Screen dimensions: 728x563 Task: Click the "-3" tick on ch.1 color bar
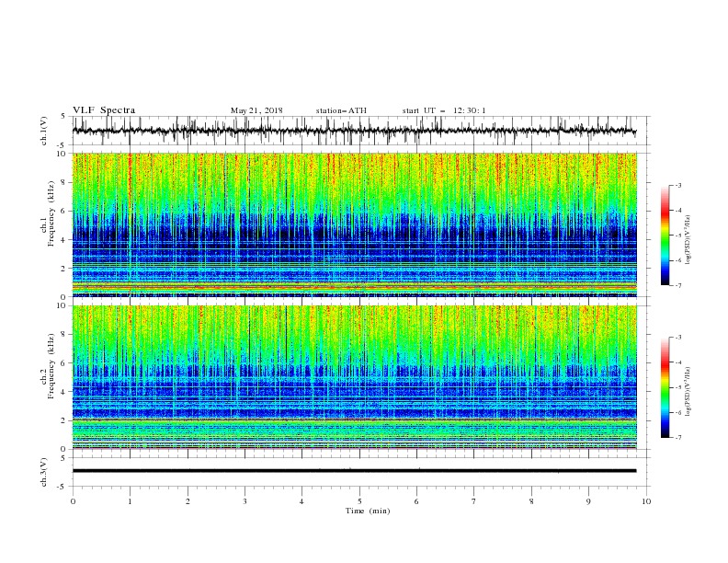(678, 185)
